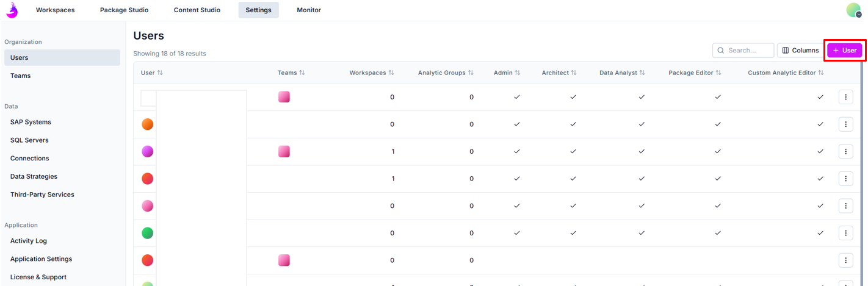Image resolution: width=868 pixels, height=286 pixels.
Task: Toggle the Data Analyst checkmark for the purple avatar user
Action: pos(642,151)
